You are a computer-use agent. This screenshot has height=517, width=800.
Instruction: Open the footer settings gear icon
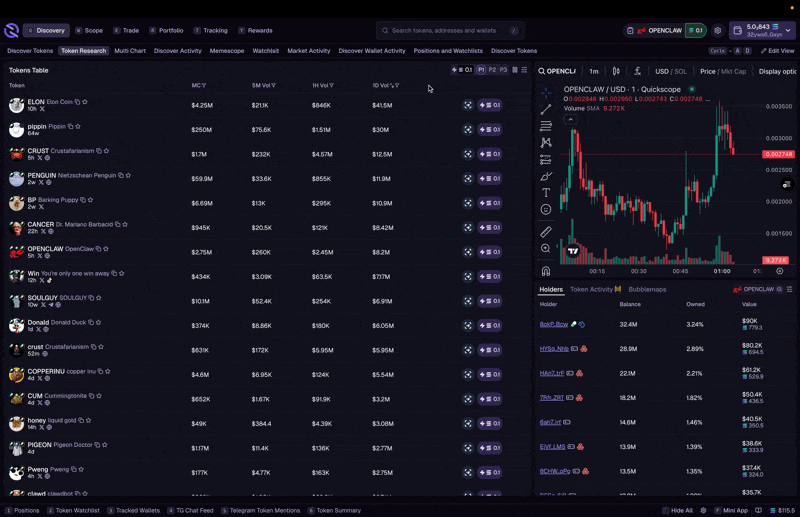coord(704,510)
